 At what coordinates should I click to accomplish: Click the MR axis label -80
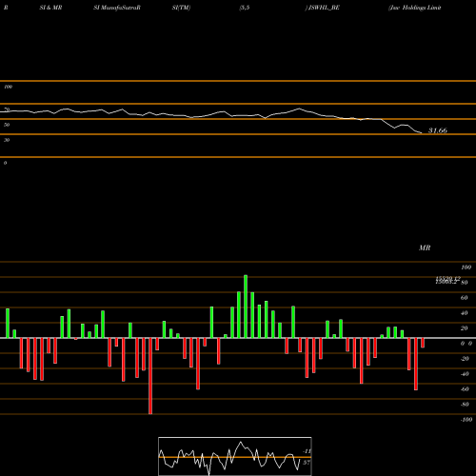coord(465,405)
